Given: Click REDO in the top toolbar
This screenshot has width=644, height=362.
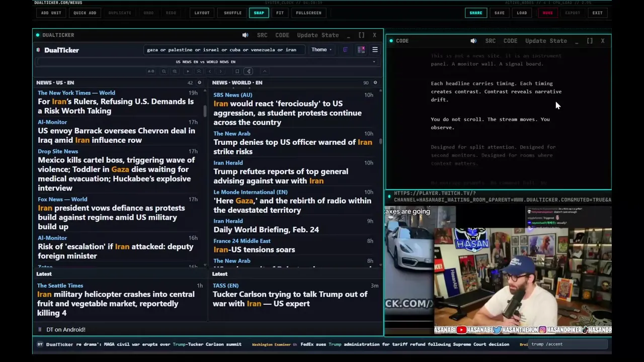Looking at the screenshot, I should point(171,13).
